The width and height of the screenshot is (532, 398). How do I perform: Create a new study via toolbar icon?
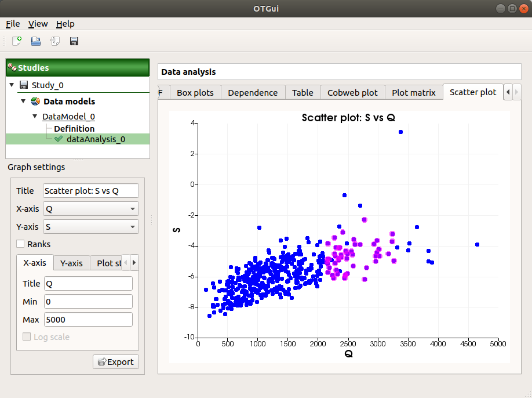[15, 41]
